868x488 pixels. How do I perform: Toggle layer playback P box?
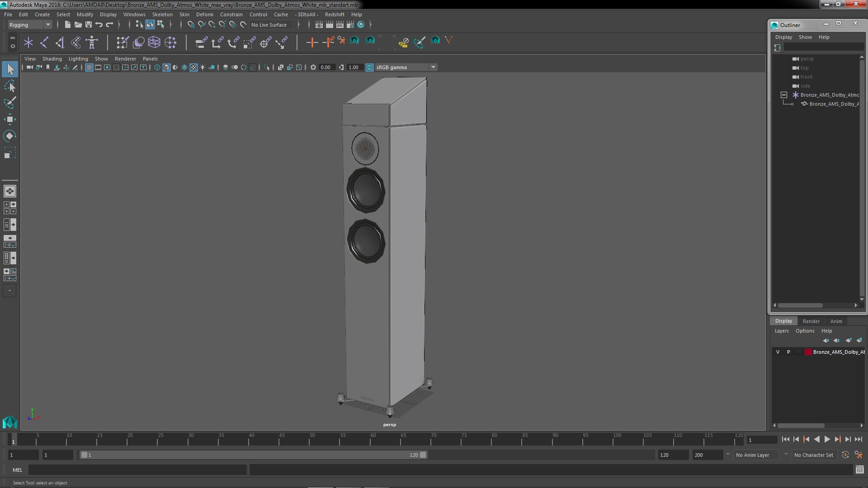788,352
